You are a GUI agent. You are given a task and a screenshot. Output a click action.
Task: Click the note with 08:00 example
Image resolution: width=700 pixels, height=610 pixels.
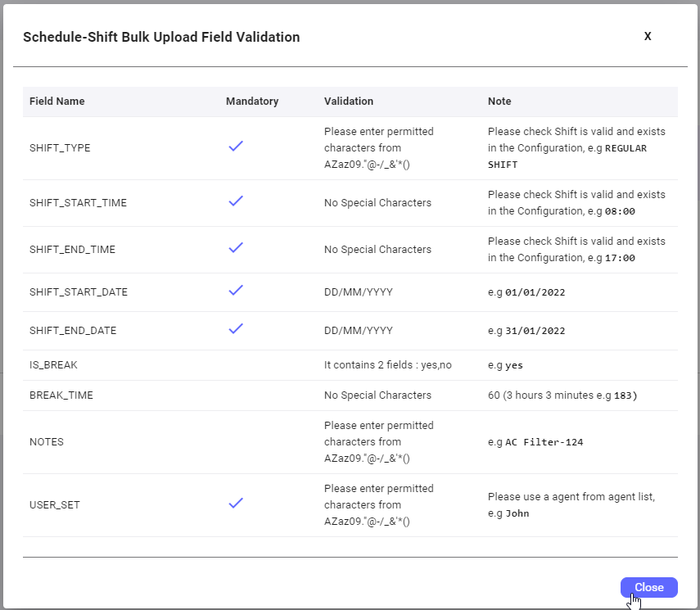tap(576, 203)
